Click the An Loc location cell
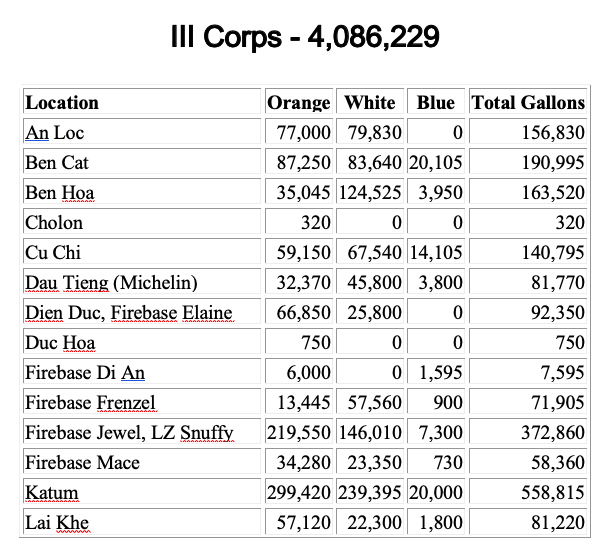Screen dimensions: 607x558 [55, 132]
